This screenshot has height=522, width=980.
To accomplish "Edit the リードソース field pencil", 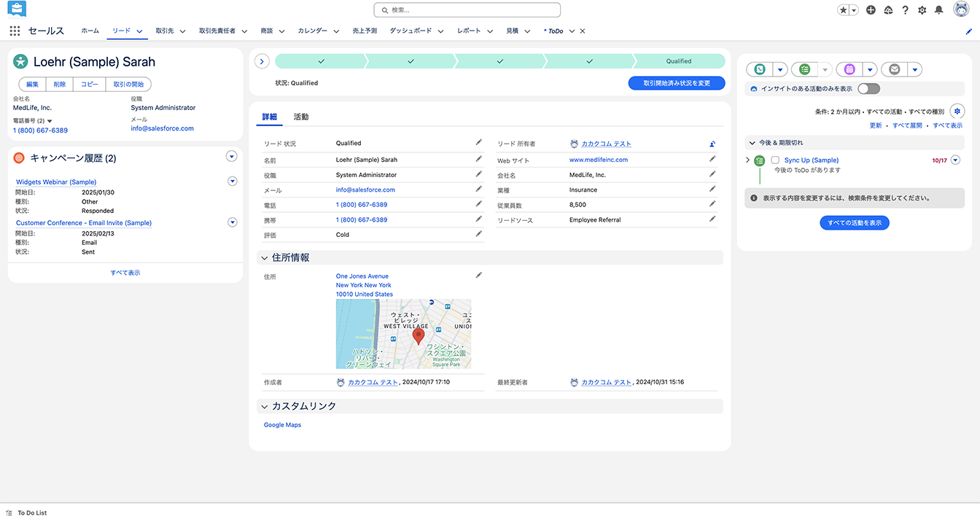I will (712, 219).
